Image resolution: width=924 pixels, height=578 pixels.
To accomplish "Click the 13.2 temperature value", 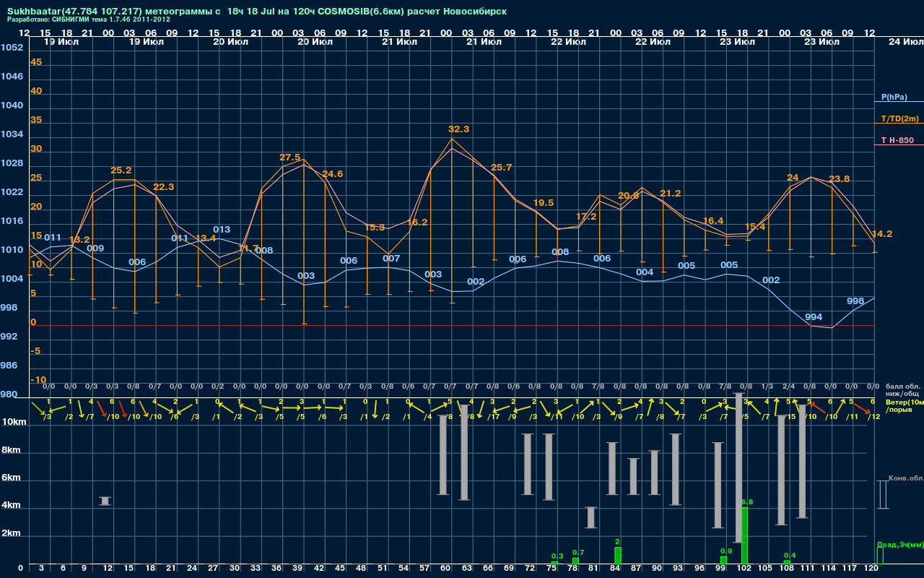I will coord(79,240).
